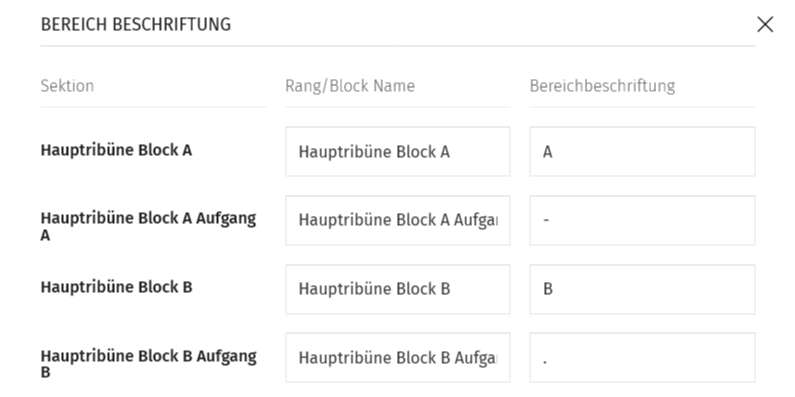Focus the Bereichbeschriftung field containing A
Image resolution: width=795 pixels, height=397 pixels.
[642, 152]
